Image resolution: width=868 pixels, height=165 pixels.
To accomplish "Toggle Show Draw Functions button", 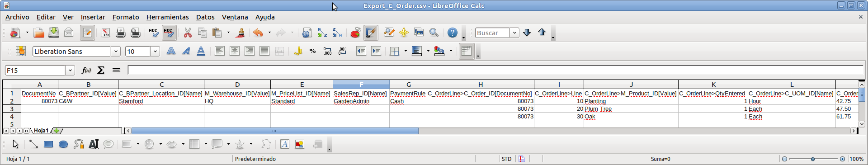I will 371,33.
